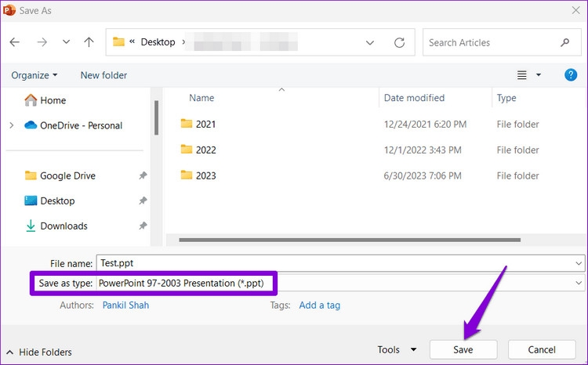This screenshot has width=588, height=365.
Task: Click the OneDrive cloud icon
Action: point(31,125)
